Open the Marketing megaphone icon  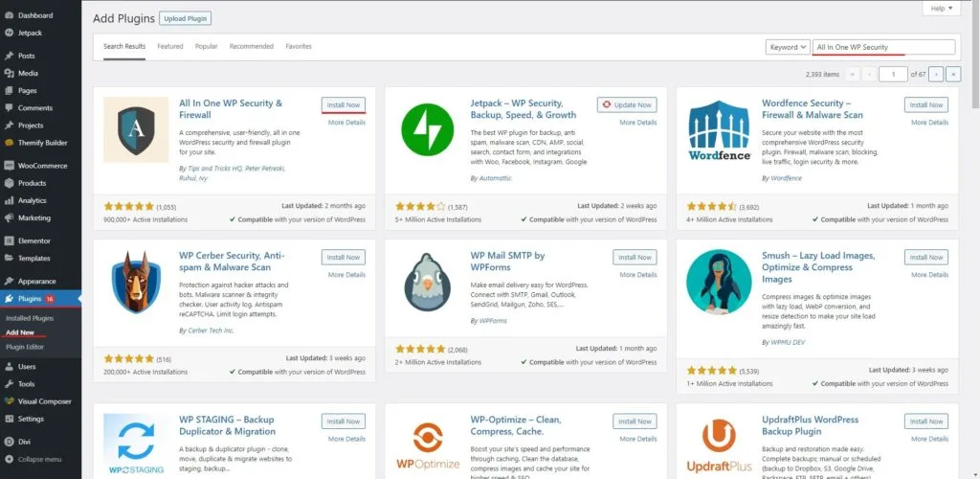(9, 218)
